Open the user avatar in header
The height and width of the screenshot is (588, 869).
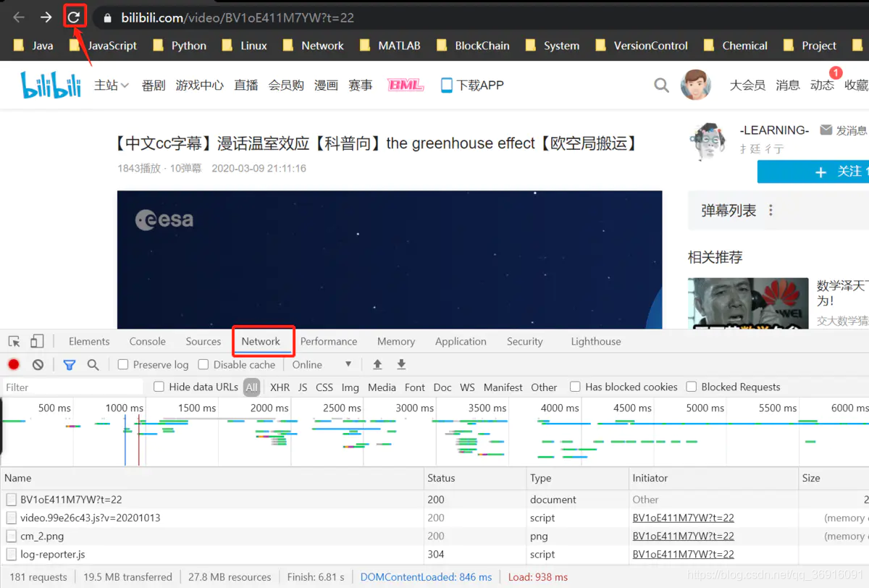[696, 85]
